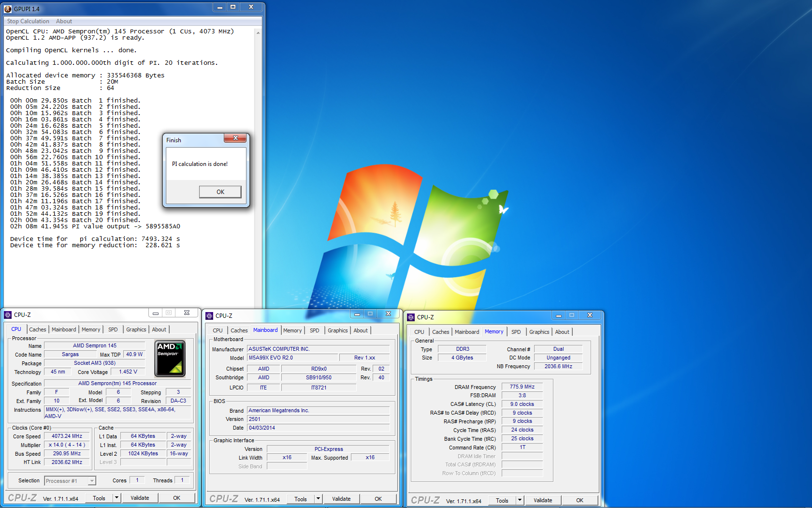The width and height of the screenshot is (812, 508).
Task: Click the Manufacturer field ASUSTeK COMPUTER INC.
Action: pos(319,349)
